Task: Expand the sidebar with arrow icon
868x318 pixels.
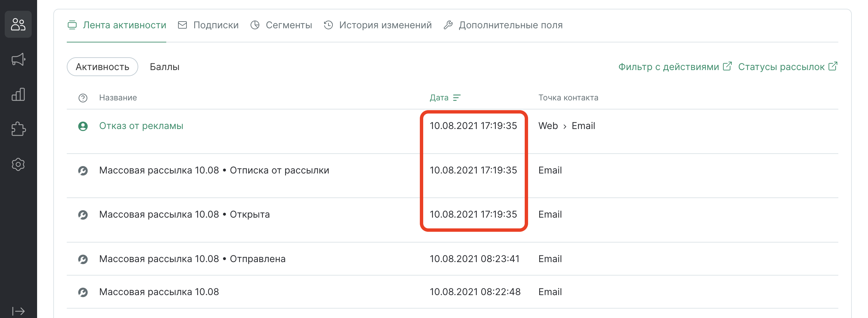Action: [x=18, y=311]
